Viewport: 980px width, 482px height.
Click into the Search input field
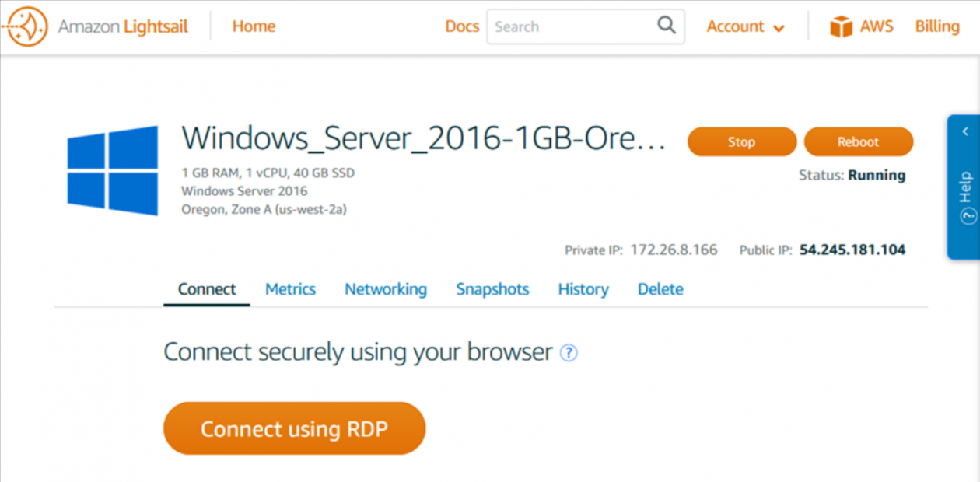572,26
